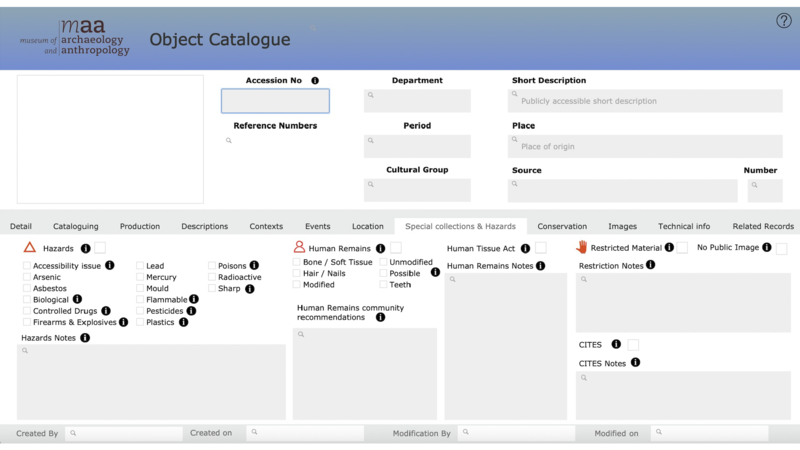The image size is (800, 450).
Task: Click info icon for Firearms & Explosives
Action: tap(123, 322)
